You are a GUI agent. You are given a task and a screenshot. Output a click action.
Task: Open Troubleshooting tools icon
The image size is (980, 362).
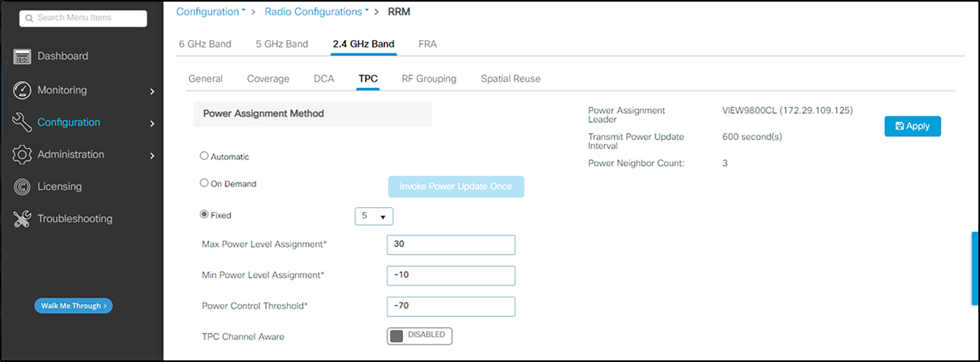tap(22, 219)
